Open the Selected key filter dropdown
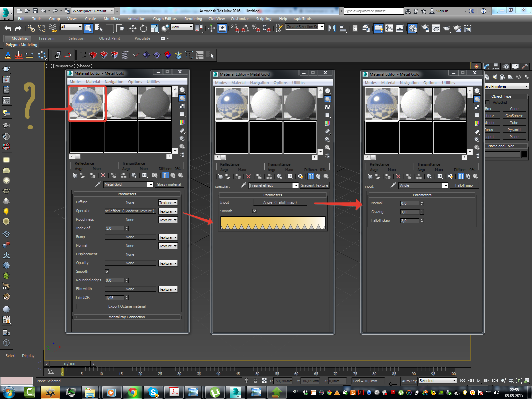Screen dimensions: 532x399 point(438,381)
